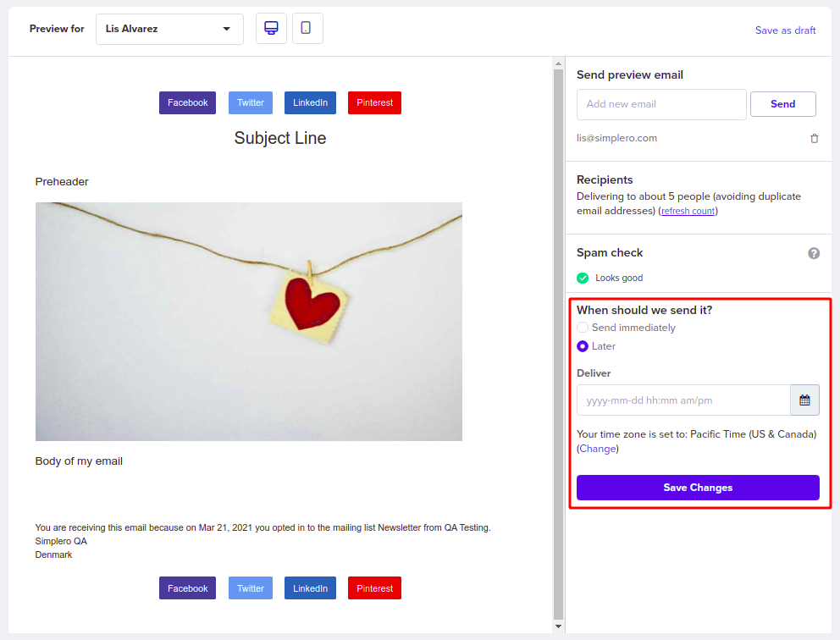Open the calendar date picker icon
Image resolution: width=840 pixels, height=640 pixels.
(x=804, y=400)
